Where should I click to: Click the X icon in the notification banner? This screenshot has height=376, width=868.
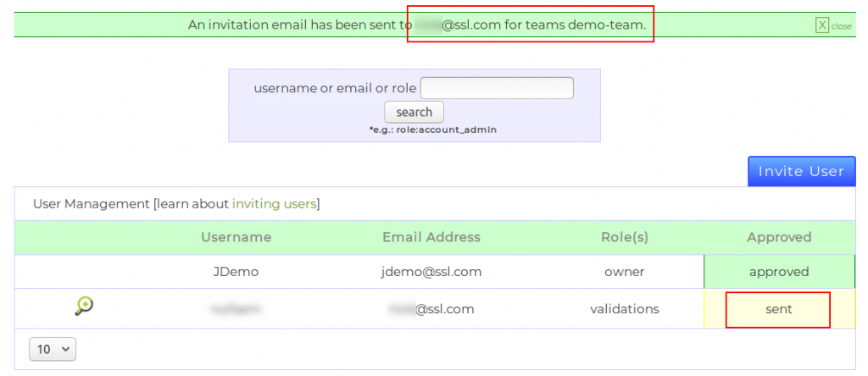[821, 25]
